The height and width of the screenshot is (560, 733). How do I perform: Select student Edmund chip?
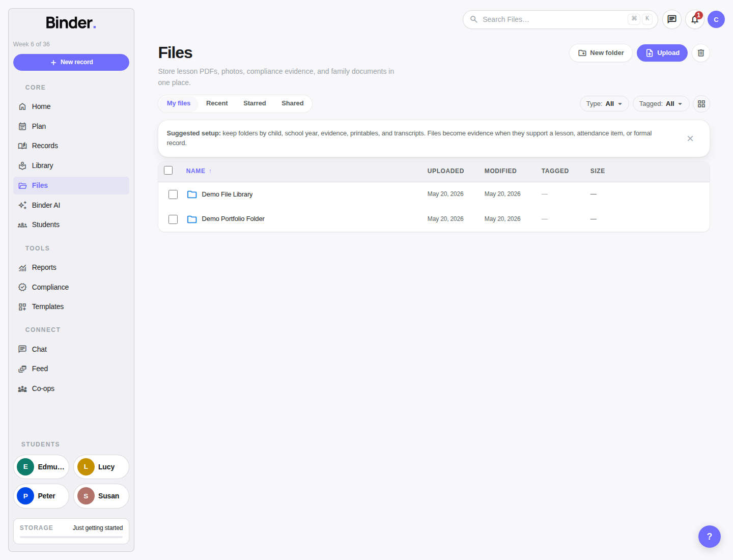(41, 467)
